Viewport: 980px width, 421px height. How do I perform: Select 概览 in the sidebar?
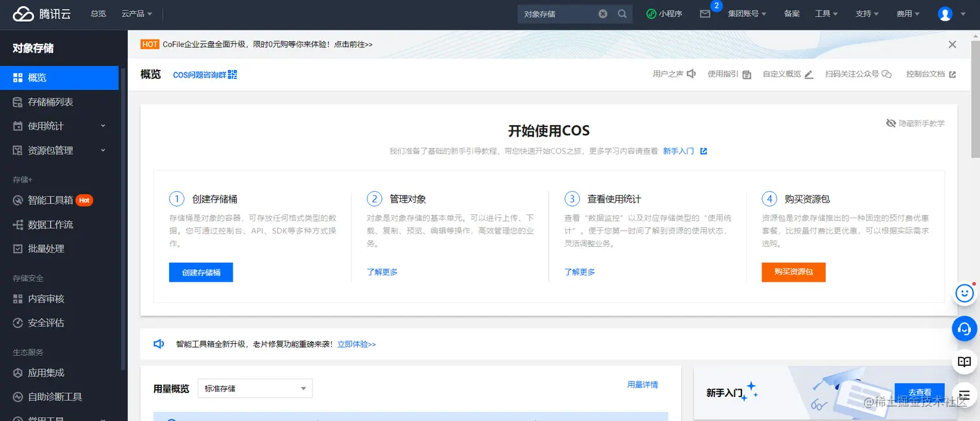[x=59, y=78]
